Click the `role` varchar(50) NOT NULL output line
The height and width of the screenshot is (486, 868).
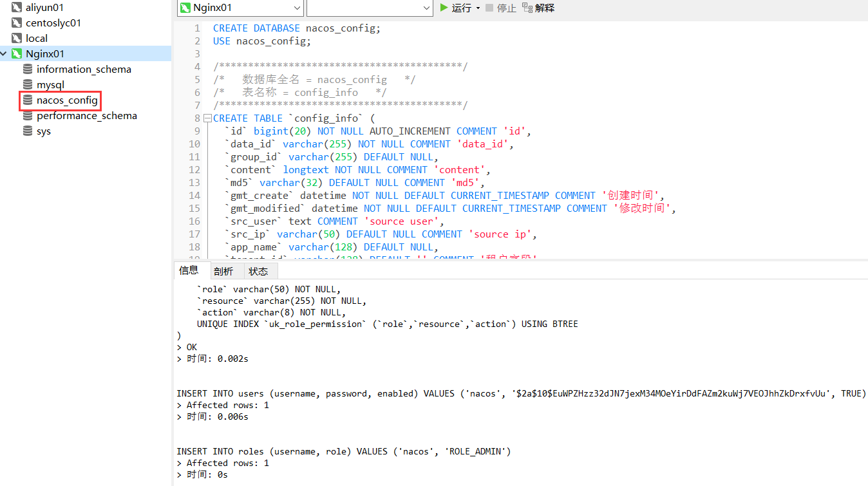click(x=269, y=289)
